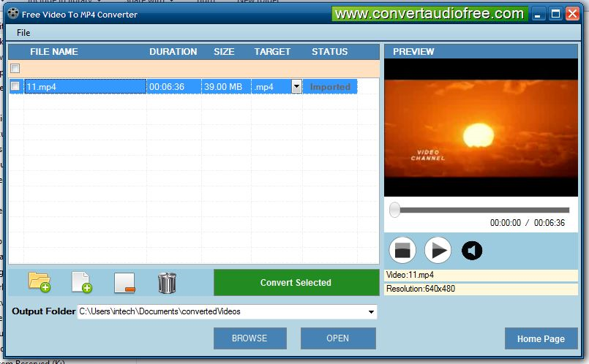Open the File menu
589x364 pixels.
[x=23, y=33]
